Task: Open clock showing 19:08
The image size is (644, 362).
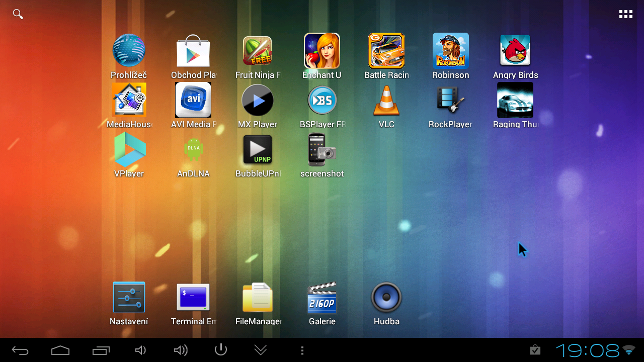Action: tap(587, 350)
